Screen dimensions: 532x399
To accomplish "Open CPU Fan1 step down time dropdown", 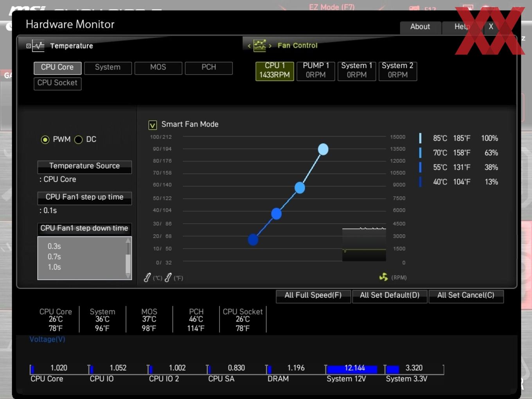I will click(84, 229).
